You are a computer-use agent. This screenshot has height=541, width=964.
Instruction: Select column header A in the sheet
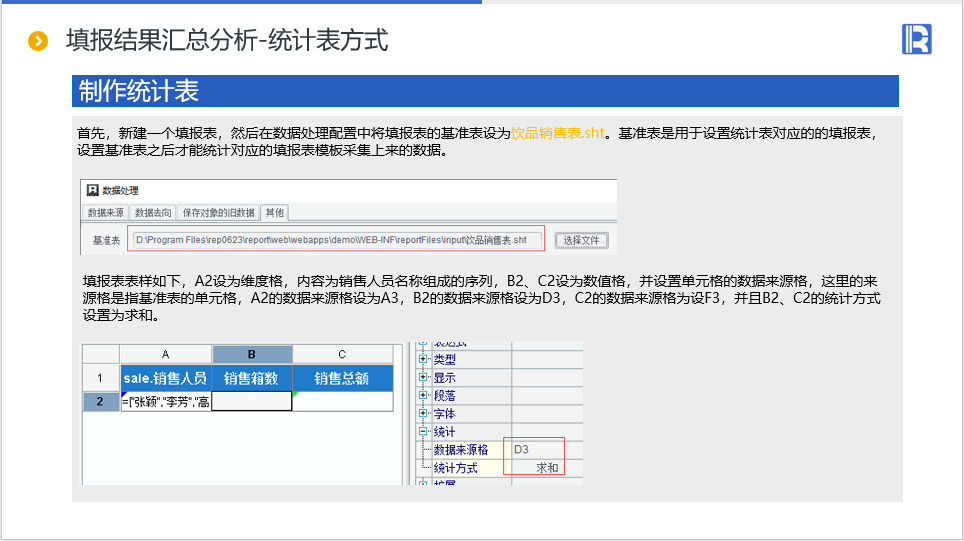pos(165,354)
